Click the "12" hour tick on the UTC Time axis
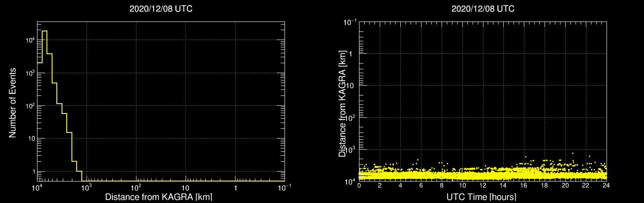 pyautogui.click(x=483, y=186)
